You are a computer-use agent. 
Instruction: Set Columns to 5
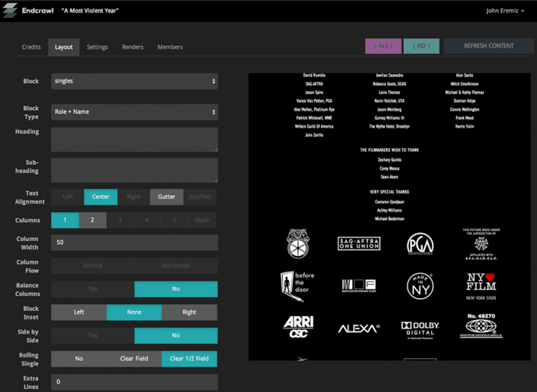[174, 220]
